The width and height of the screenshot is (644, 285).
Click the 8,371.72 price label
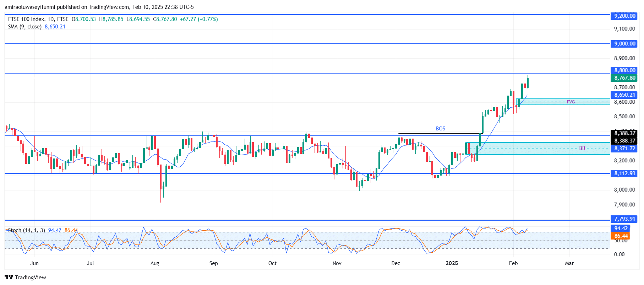pyautogui.click(x=624, y=149)
